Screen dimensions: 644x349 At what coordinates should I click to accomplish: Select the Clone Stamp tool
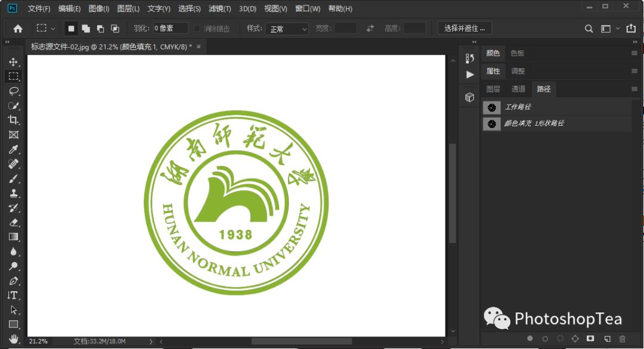tap(13, 193)
